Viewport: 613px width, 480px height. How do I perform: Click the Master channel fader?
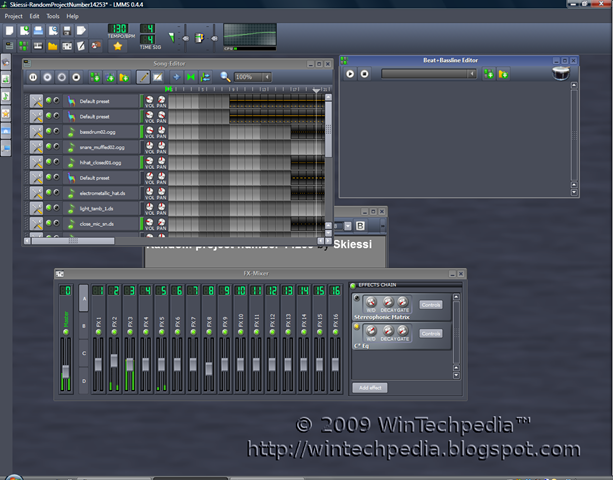tap(66, 371)
